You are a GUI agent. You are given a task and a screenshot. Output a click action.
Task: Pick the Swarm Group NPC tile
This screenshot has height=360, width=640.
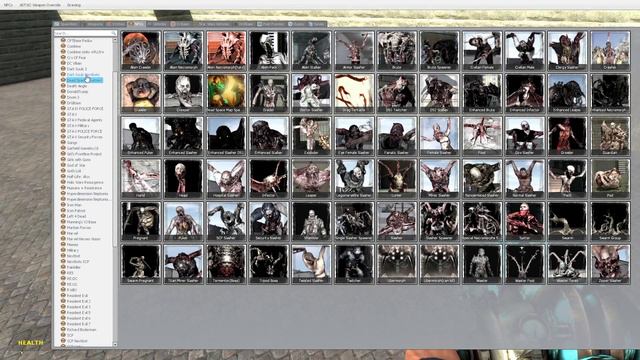tap(610, 221)
